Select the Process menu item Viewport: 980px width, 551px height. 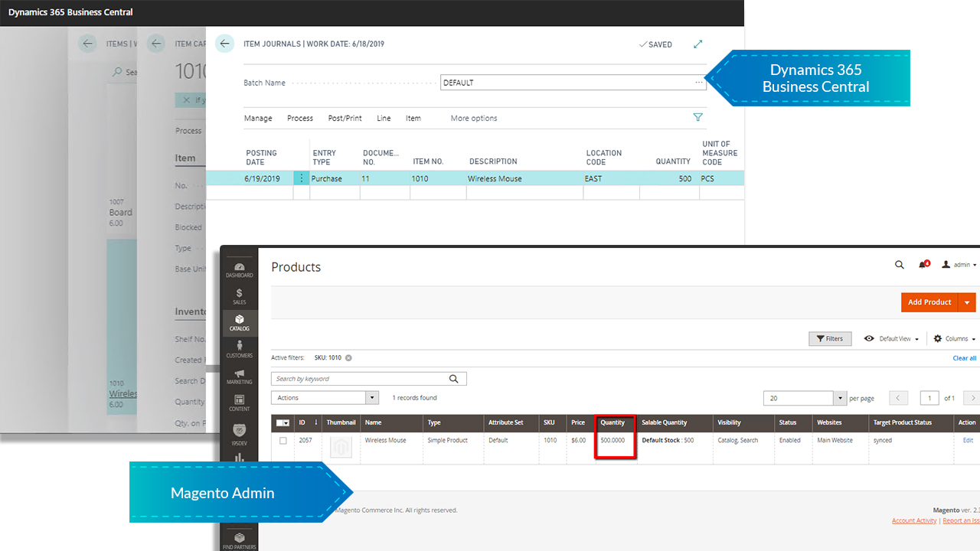click(x=299, y=118)
